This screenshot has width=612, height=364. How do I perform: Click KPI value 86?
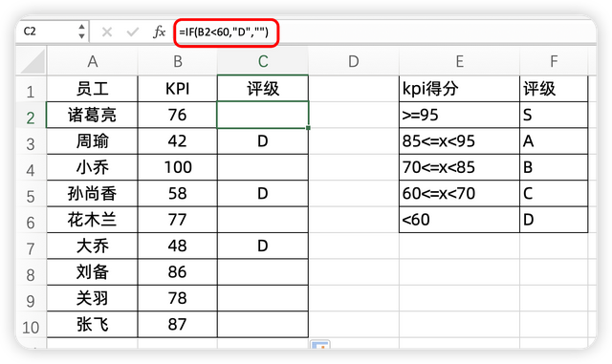(x=178, y=272)
